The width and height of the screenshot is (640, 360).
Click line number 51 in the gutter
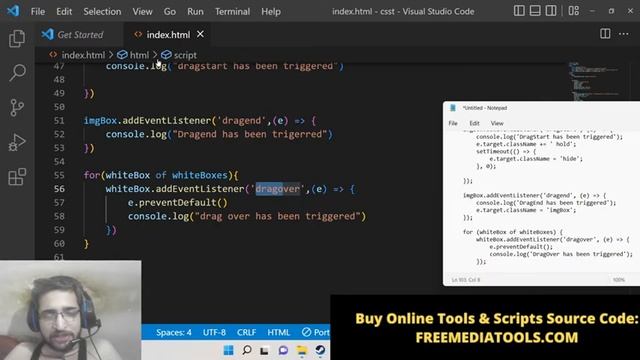click(x=59, y=121)
